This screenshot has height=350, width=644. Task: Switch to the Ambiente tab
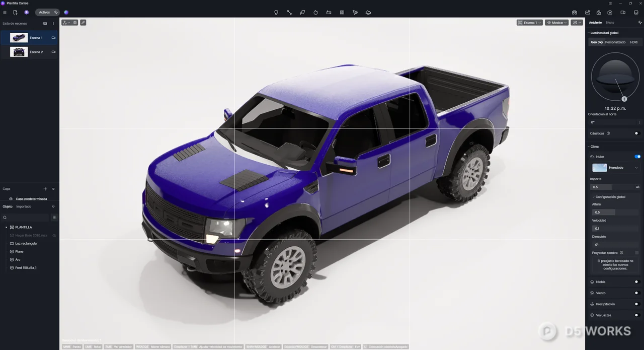[x=595, y=23]
